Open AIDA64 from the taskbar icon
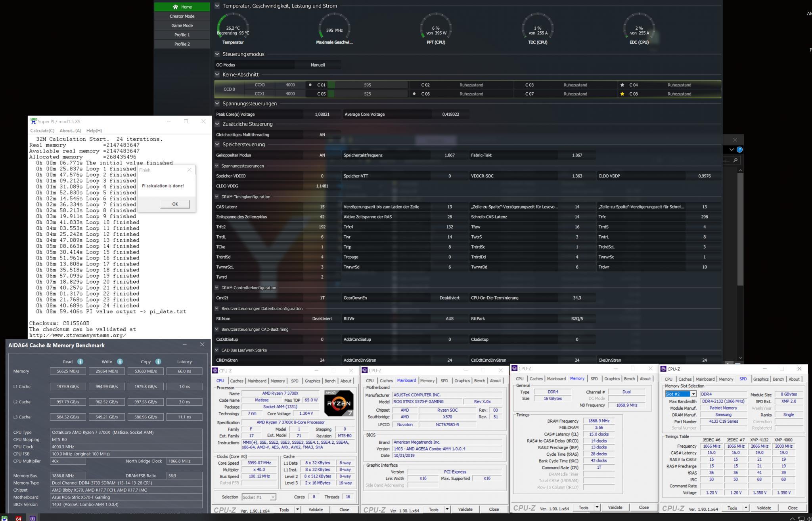812x521 pixels. coord(18,518)
